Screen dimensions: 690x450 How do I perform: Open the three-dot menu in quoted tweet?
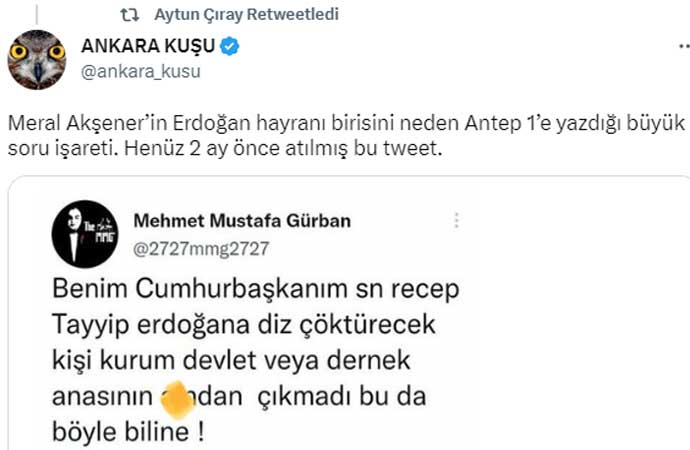(457, 220)
